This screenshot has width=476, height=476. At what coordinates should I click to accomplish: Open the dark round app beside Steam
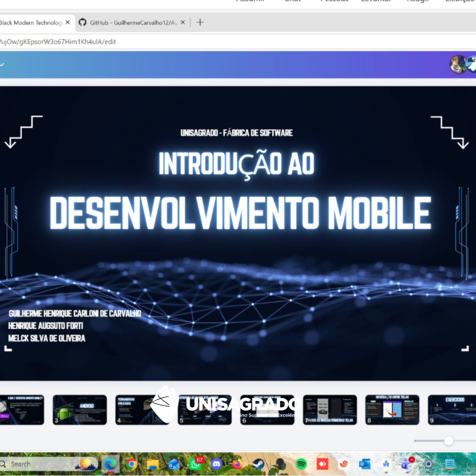[x=280, y=464]
